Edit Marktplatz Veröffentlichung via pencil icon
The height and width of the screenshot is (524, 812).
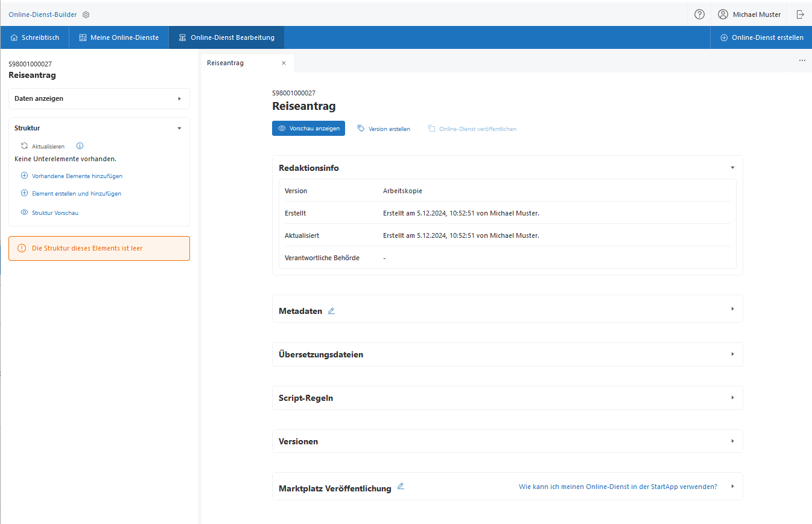click(x=401, y=487)
